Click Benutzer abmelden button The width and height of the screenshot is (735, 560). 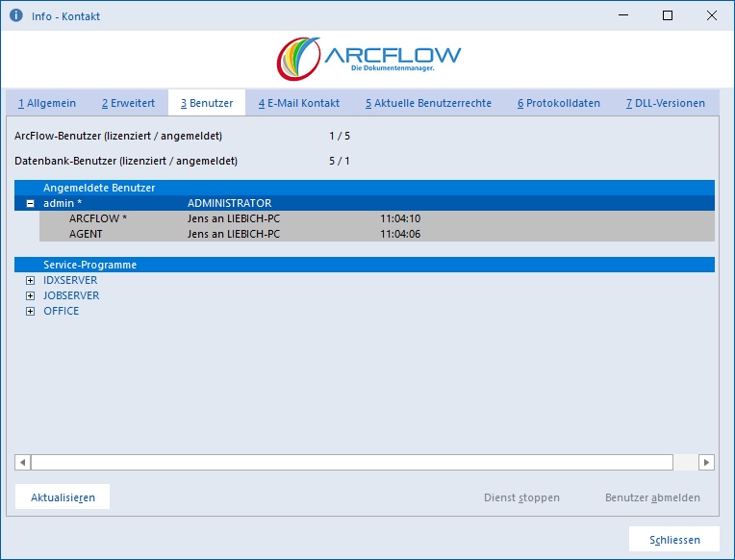click(x=652, y=497)
